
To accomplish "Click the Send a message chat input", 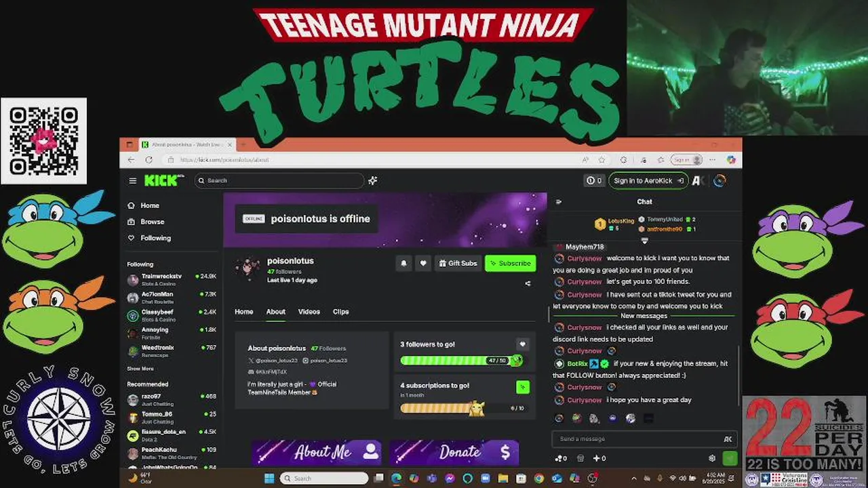I will [644, 439].
